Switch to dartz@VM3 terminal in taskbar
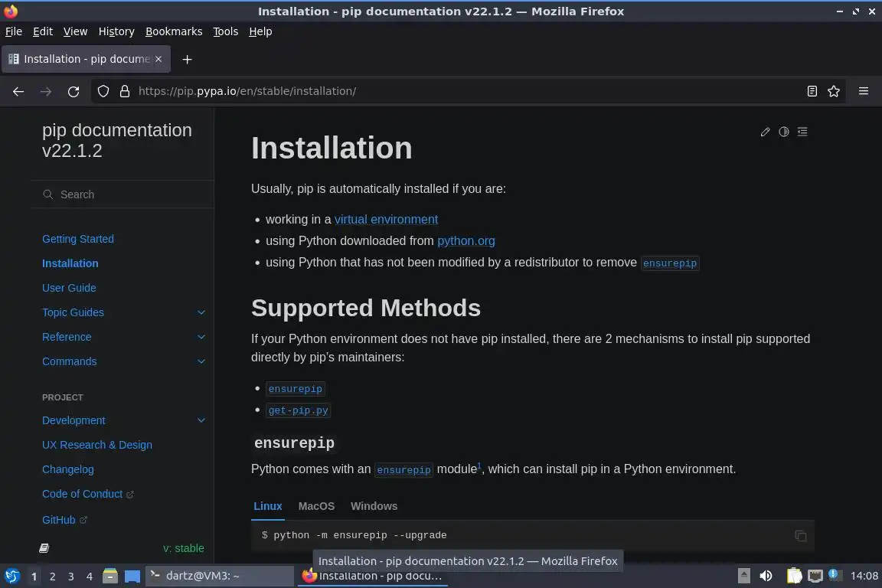This screenshot has height=588, width=882. point(220,577)
